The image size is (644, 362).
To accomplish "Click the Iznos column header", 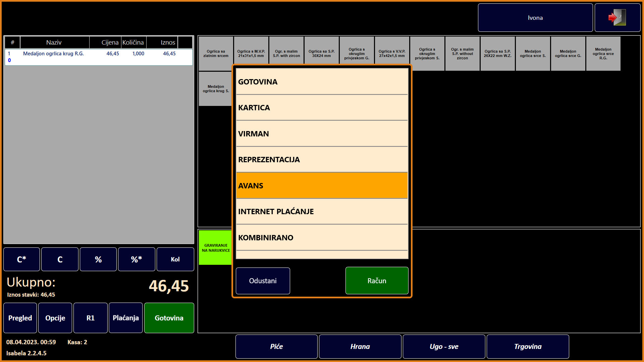I will [162, 43].
